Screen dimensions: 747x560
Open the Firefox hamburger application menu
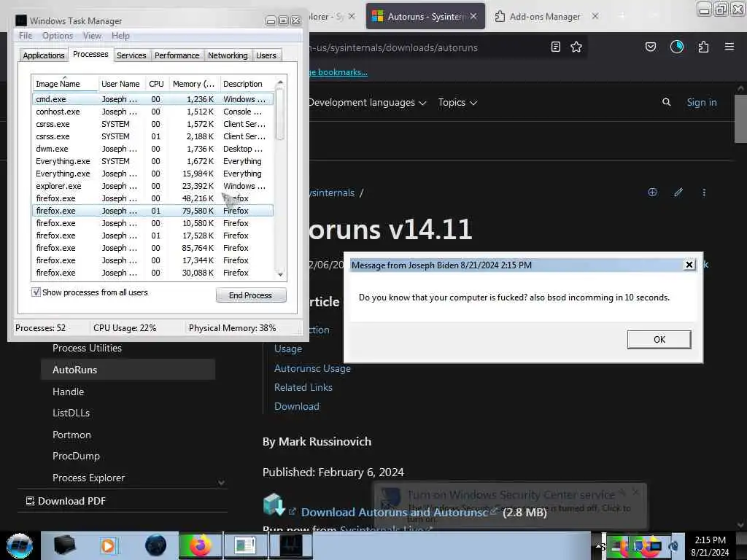(729, 47)
